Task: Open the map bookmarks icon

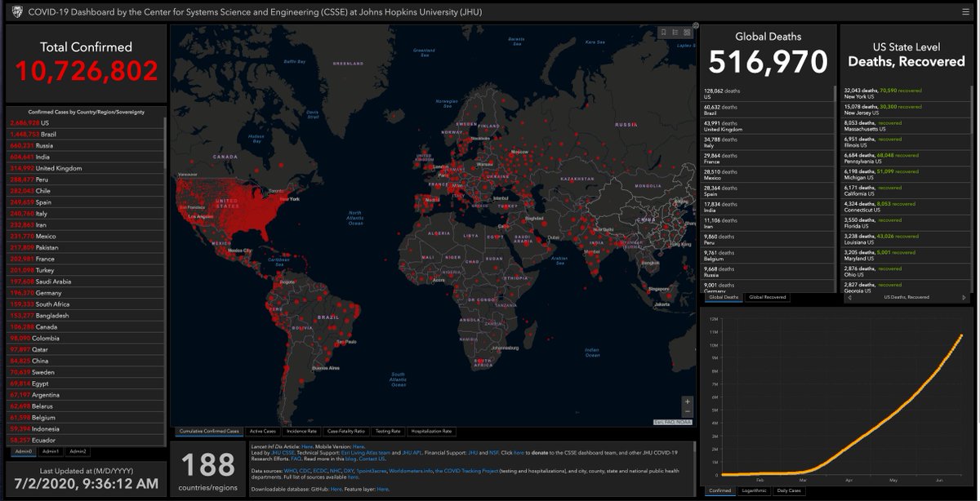Action: [664, 33]
